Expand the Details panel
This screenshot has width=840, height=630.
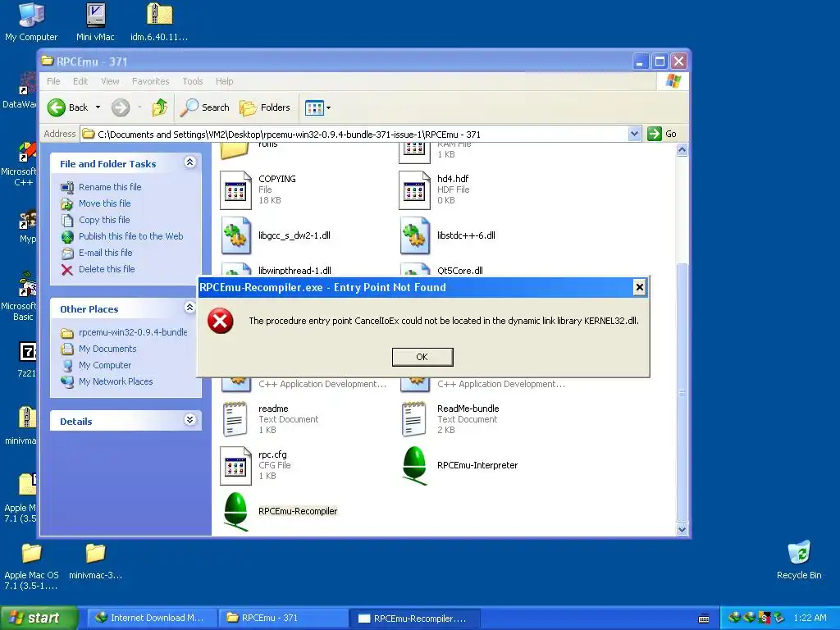(x=189, y=420)
